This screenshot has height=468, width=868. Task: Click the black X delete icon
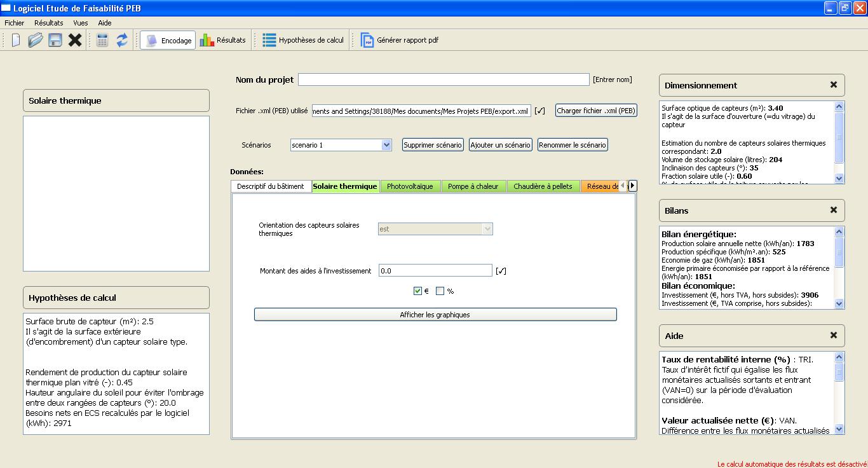coord(75,40)
